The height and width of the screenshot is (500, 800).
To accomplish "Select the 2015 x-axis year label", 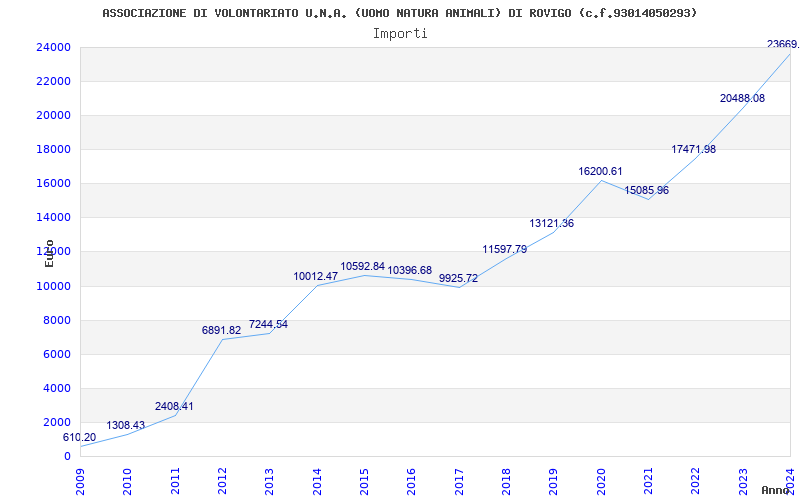I will (364, 482).
